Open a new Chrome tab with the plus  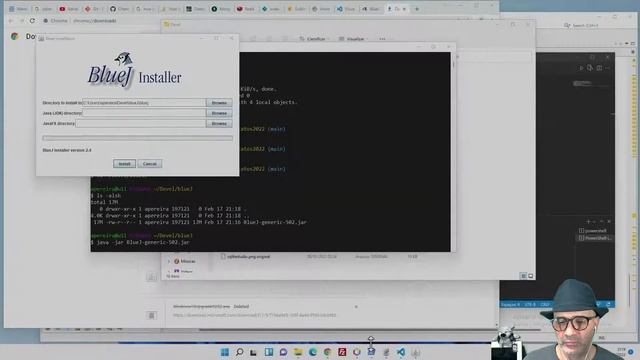(417, 9)
